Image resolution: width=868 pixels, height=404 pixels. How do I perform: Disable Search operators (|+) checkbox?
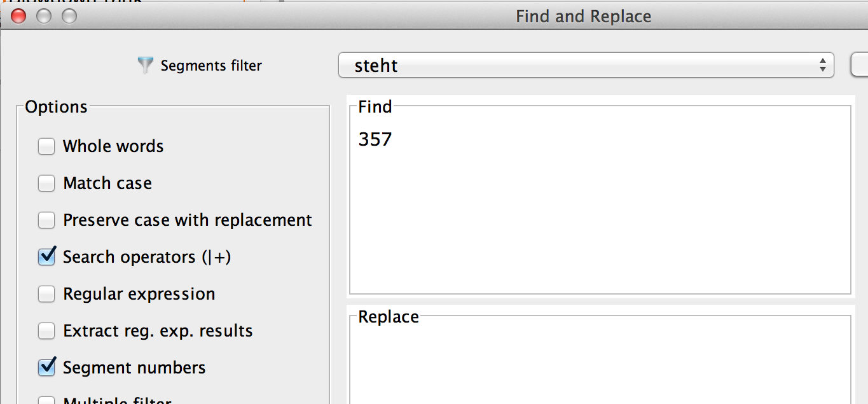pyautogui.click(x=46, y=257)
